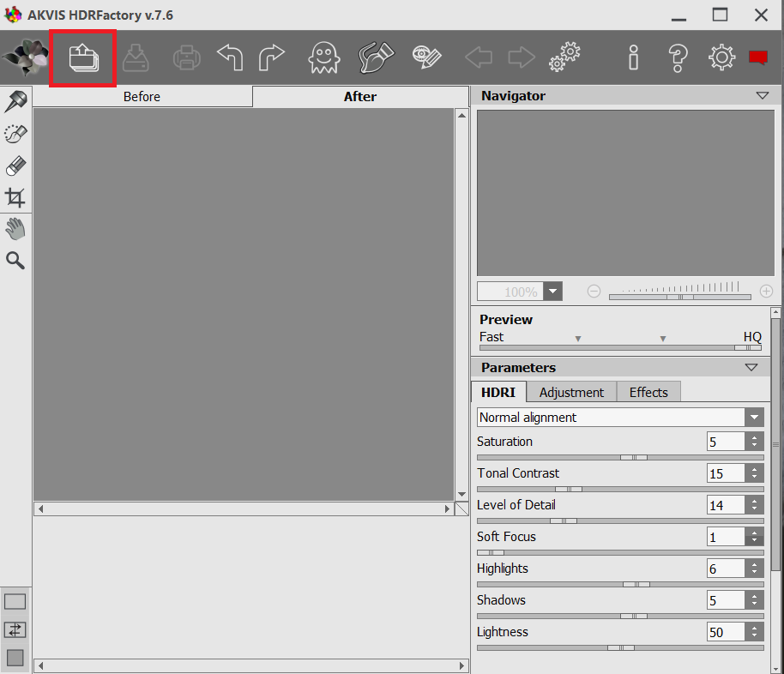Open an image file

pyautogui.click(x=82, y=57)
